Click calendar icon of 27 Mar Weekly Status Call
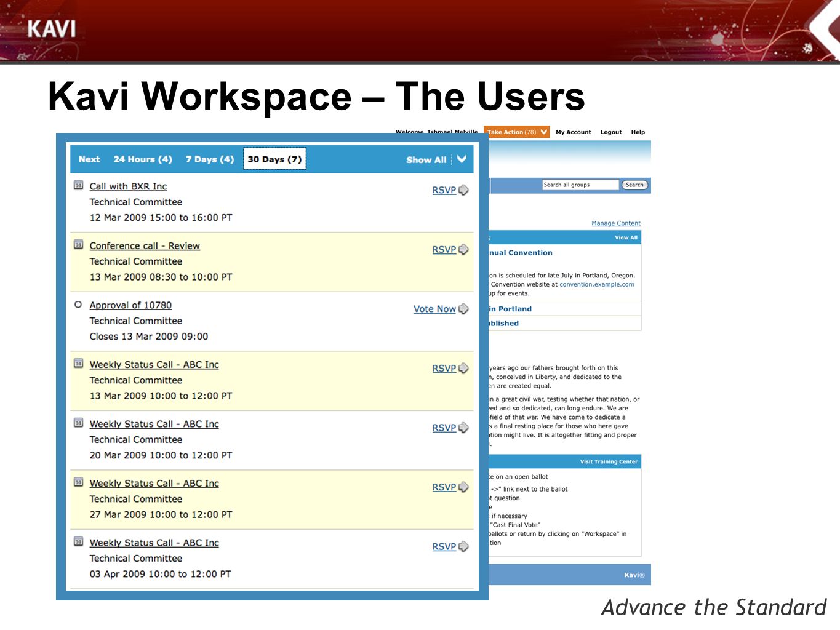This screenshot has height=630, width=840. point(78,482)
